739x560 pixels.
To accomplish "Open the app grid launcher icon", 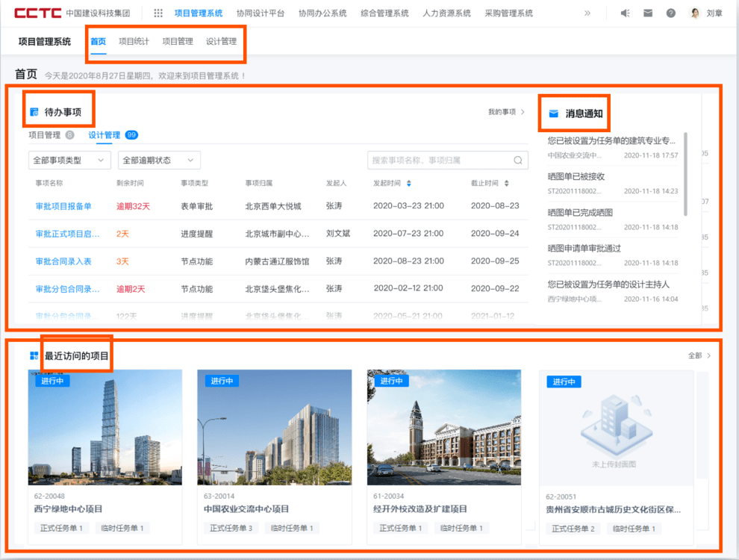I will click(158, 13).
